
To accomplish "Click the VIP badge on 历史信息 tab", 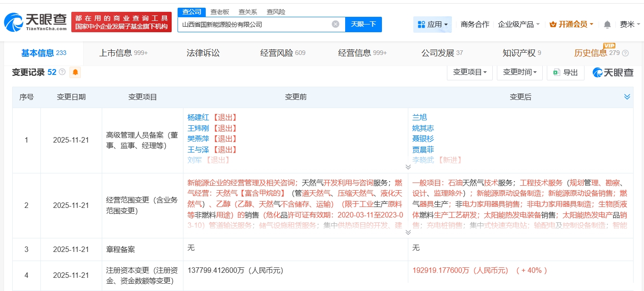I will [609, 46].
